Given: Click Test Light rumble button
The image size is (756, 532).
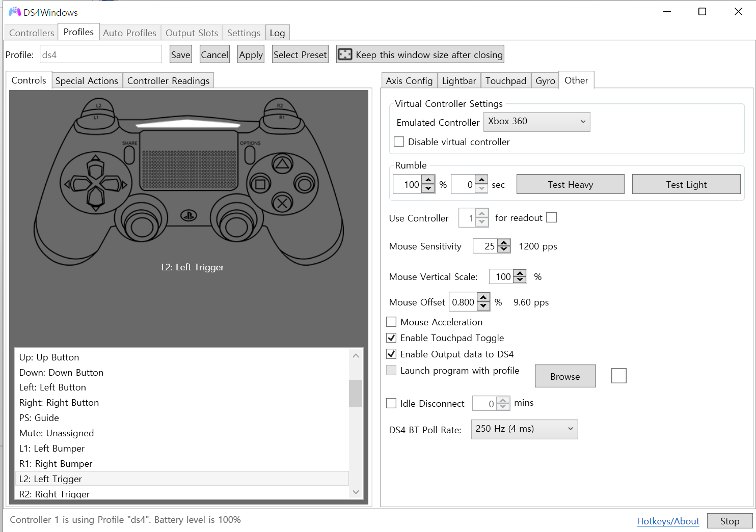Looking at the screenshot, I should 686,184.
